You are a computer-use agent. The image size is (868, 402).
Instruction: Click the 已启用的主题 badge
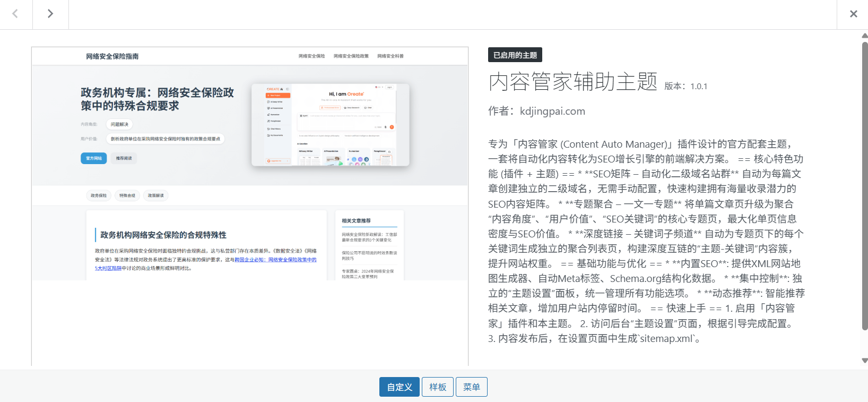(515, 55)
